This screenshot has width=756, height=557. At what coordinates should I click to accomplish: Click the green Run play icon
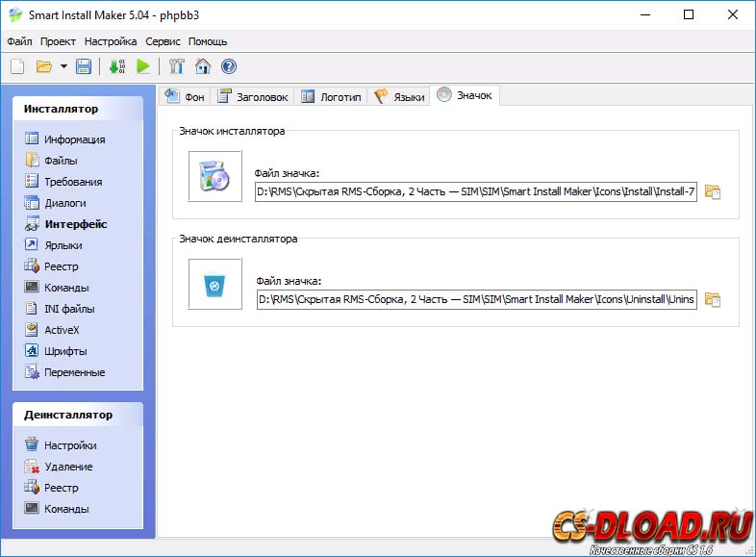[143, 66]
